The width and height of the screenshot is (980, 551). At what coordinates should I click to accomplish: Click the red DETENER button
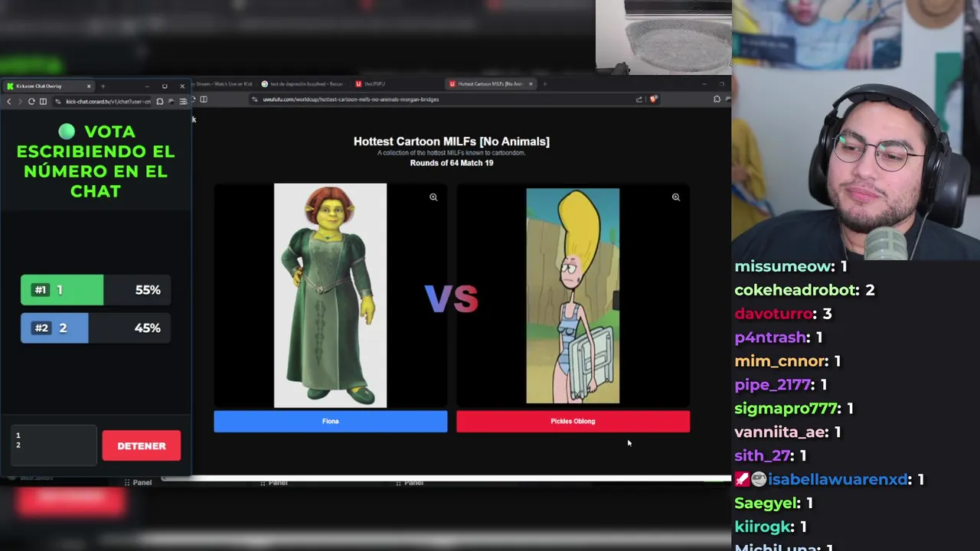click(x=141, y=445)
